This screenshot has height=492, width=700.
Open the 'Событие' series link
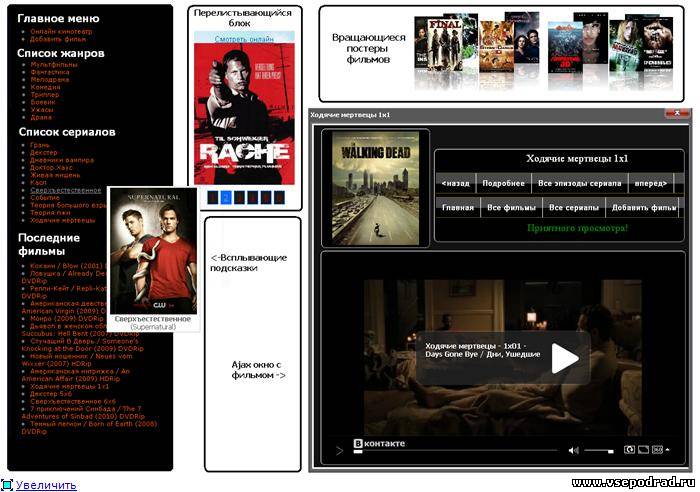(45, 198)
